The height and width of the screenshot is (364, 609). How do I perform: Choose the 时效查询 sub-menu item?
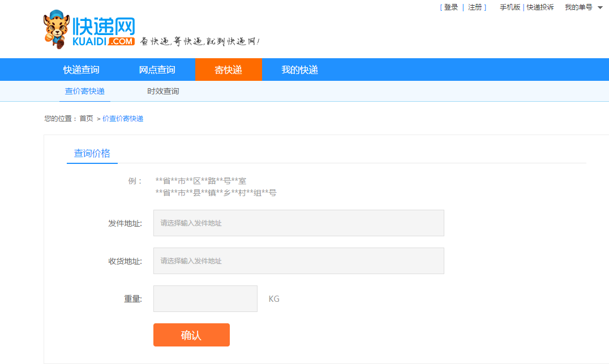pos(163,91)
